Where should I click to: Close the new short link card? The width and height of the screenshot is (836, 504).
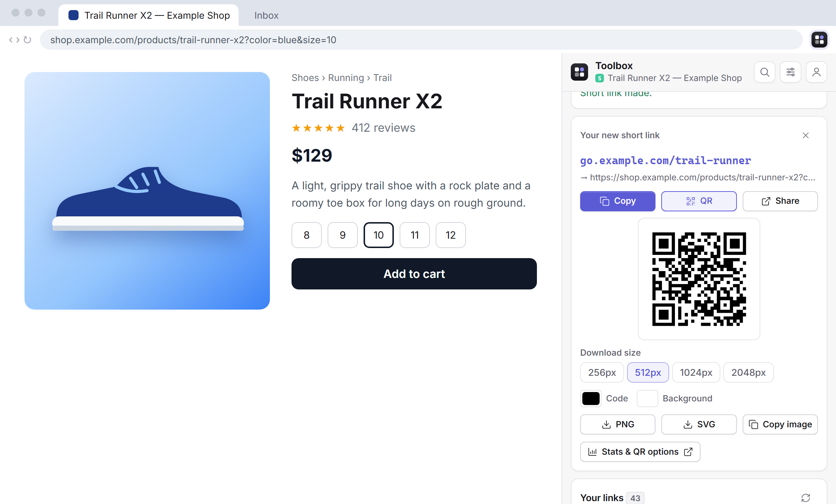pyautogui.click(x=806, y=135)
